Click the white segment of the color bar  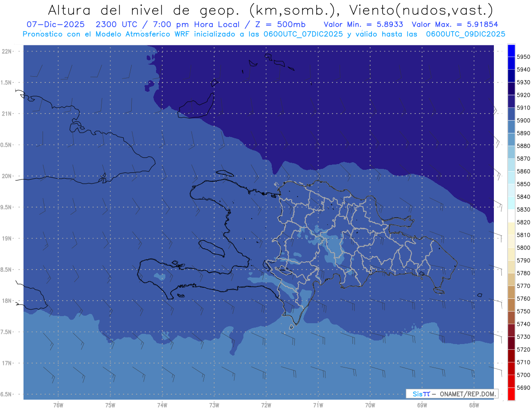click(511, 216)
